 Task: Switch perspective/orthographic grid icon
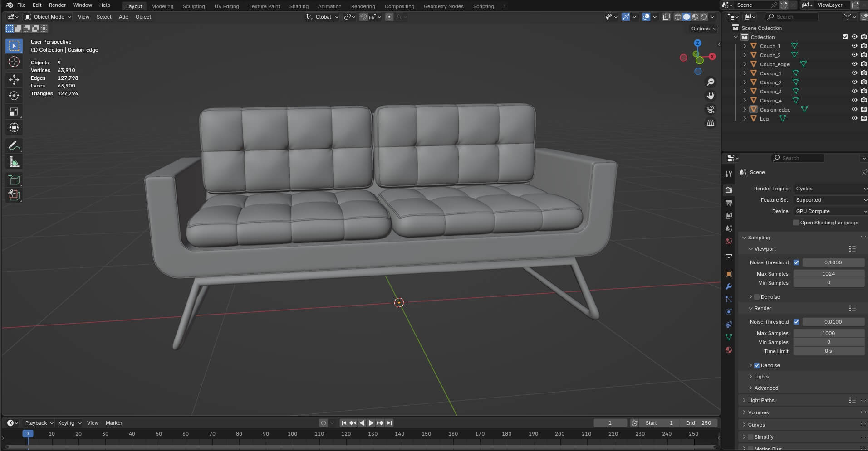tap(711, 123)
